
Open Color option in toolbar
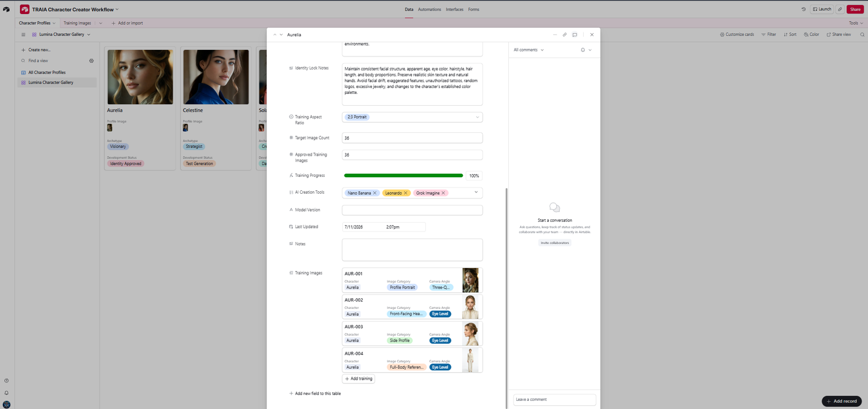[812, 35]
